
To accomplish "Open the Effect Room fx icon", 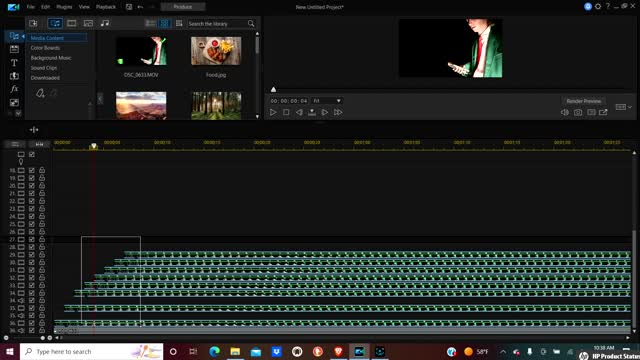I will point(14,89).
